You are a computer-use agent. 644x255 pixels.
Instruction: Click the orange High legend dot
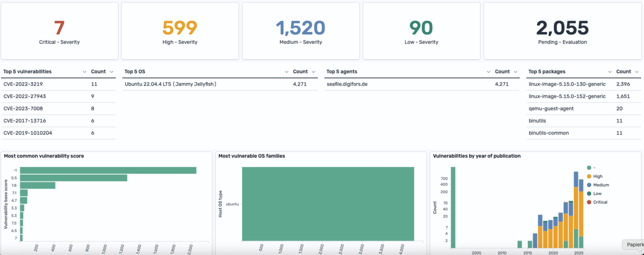[x=589, y=176]
